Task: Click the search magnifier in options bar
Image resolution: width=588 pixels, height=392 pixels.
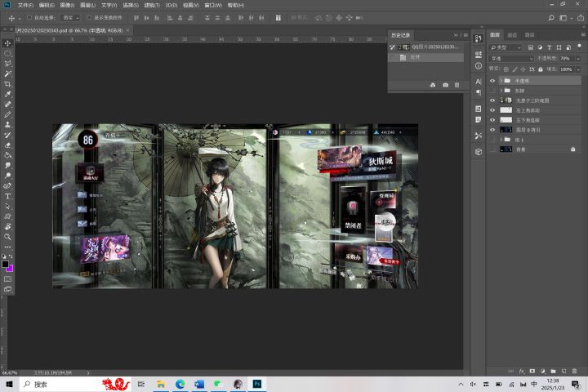Action: 551,18
